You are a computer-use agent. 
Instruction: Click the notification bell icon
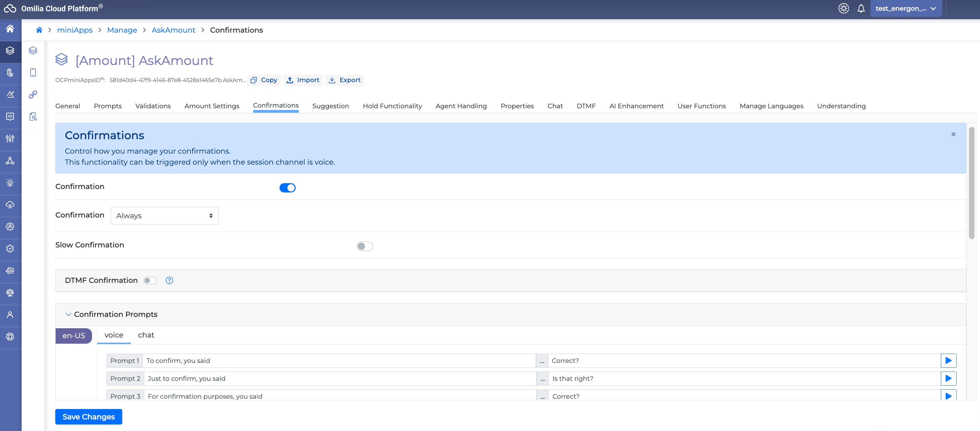(x=861, y=8)
